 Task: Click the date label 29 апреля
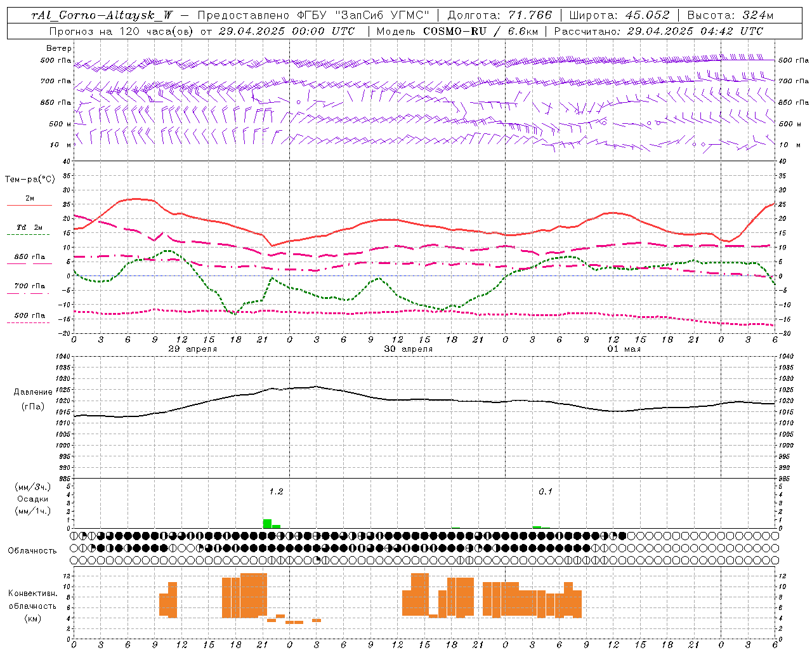click(x=192, y=349)
